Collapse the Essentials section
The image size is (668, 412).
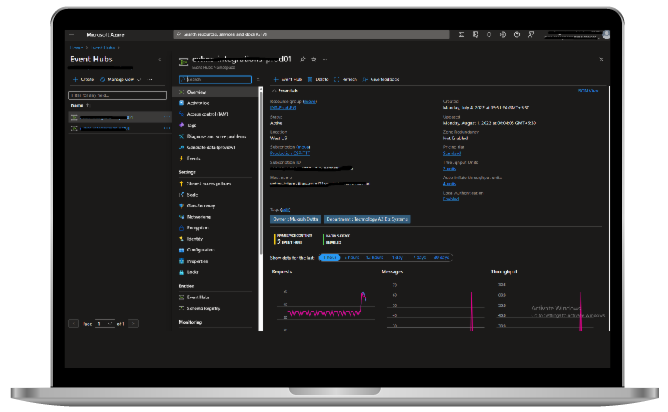(x=285, y=91)
